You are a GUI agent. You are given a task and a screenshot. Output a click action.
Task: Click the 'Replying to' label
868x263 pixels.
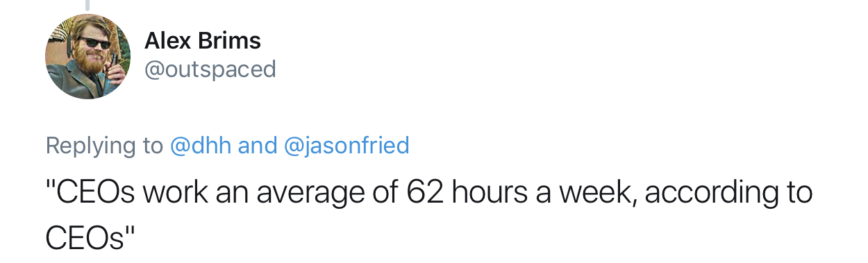pyautogui.click(x=104, y=146)
